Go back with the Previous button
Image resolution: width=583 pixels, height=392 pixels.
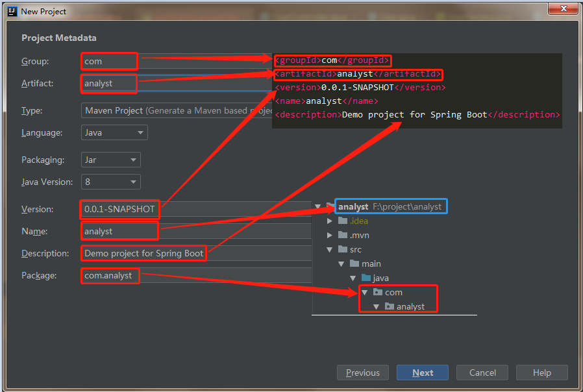pyautogui.click(x=363, y=373)
